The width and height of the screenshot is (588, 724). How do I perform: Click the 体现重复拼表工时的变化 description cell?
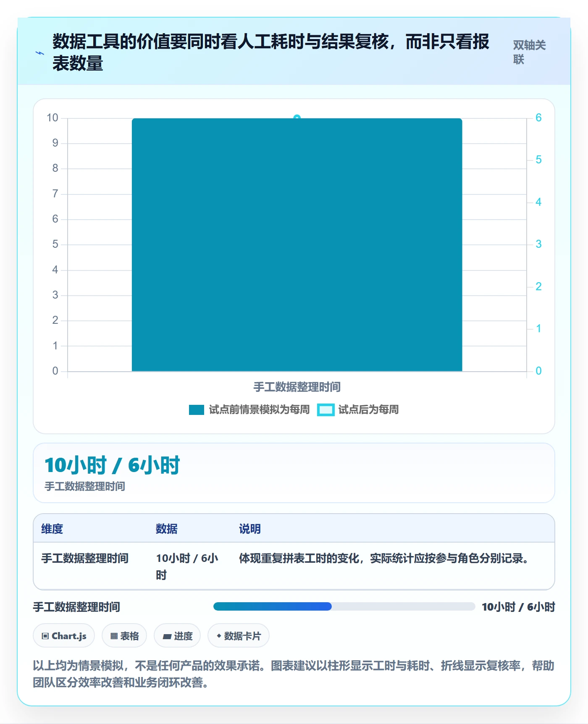383,558
